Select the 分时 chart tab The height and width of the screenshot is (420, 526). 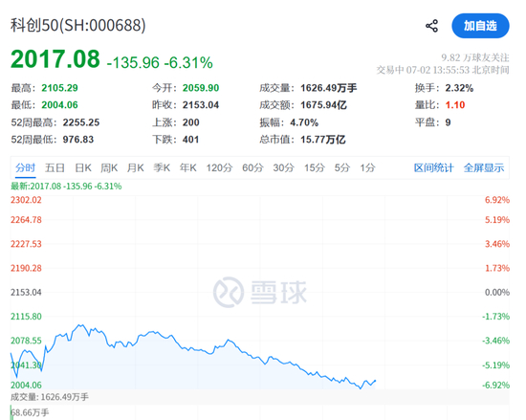[x=26, y=167]
